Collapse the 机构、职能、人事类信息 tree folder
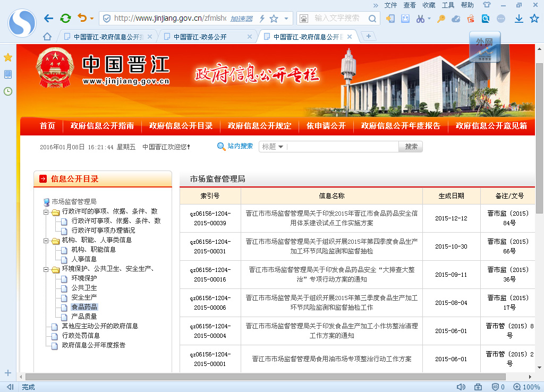This screenshot has width=544, height=392. [x=47, y=241]
